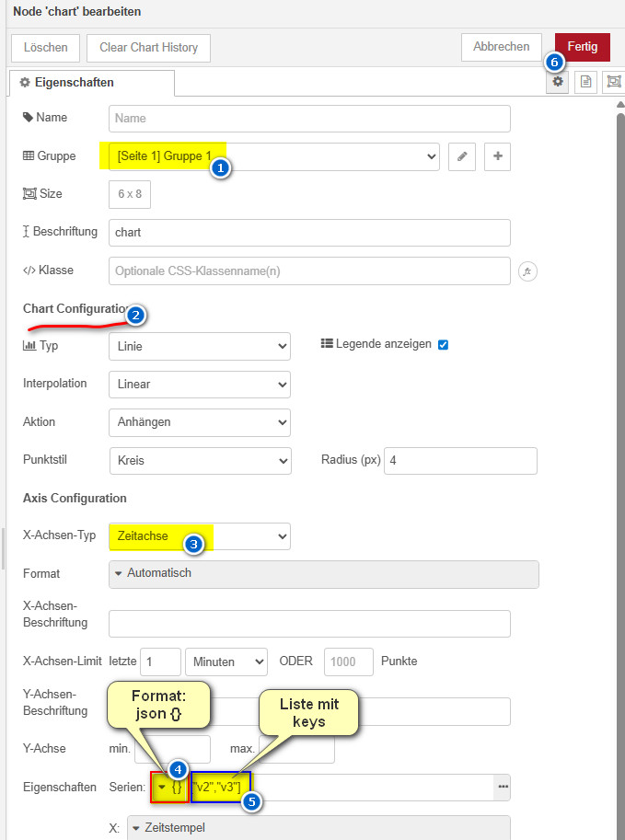Switch to the Eigenschaften tab
Image resolution: width=625 pixels, height=840 pixels.
92,83
